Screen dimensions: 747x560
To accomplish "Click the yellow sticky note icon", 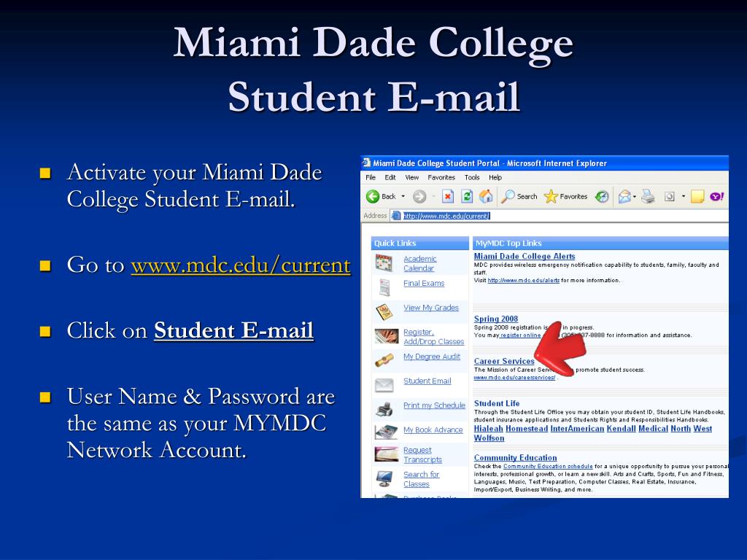I will pyautogui.click(x=697, y=196).
